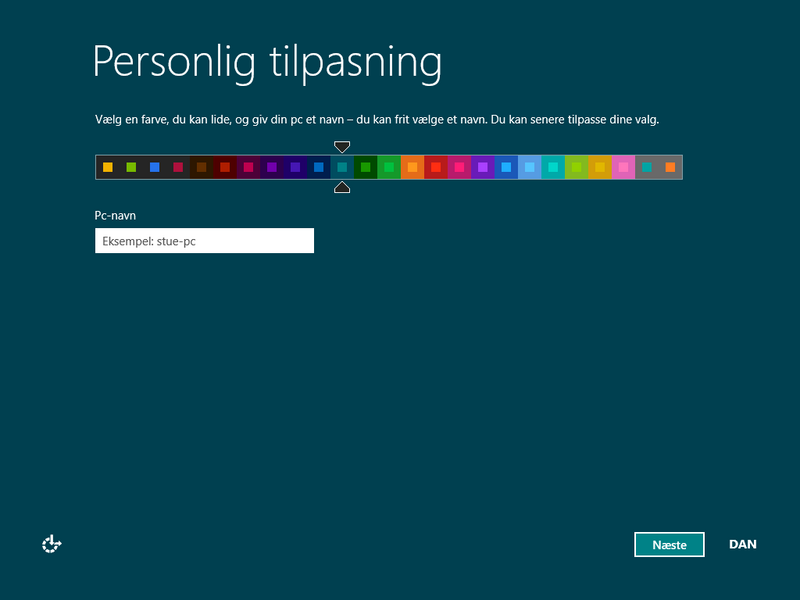Click the Næste button
This screenshot has width=800, height=600.
pyautogui.click(x=669, y=544)
